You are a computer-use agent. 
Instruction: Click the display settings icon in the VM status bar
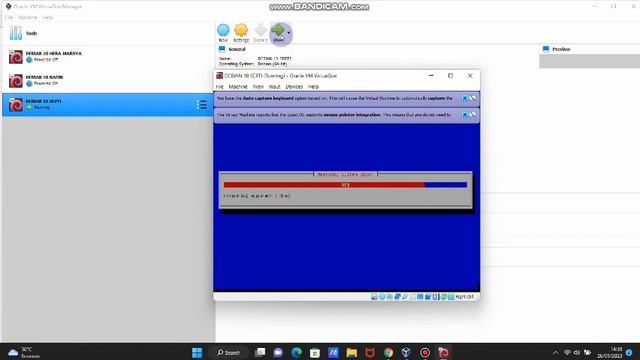pyautogui.click(x=420, y=297)
